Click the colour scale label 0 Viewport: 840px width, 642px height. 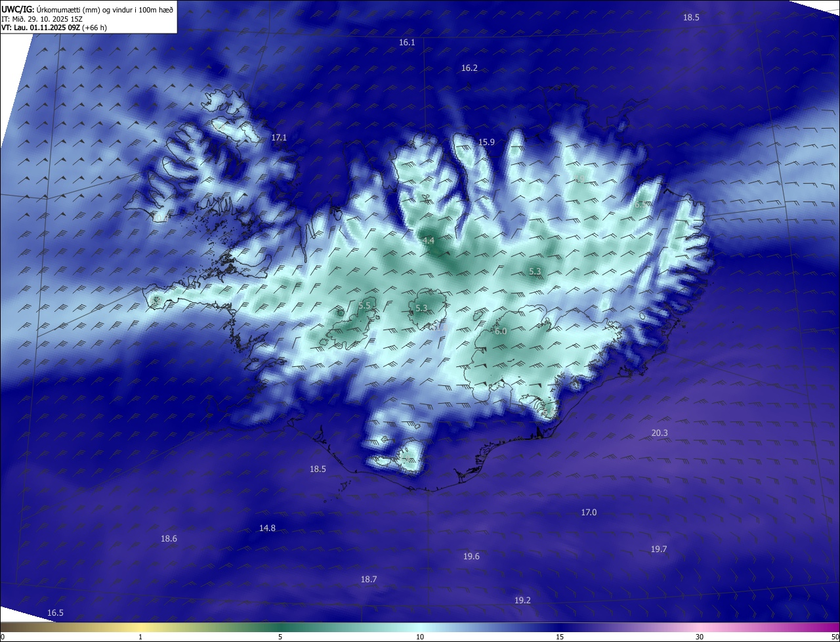3,637
